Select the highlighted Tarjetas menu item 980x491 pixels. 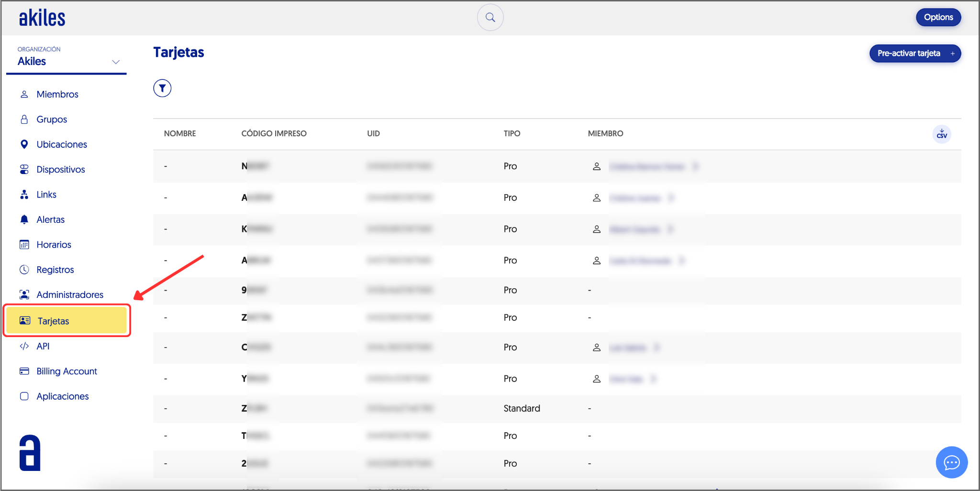53,321
